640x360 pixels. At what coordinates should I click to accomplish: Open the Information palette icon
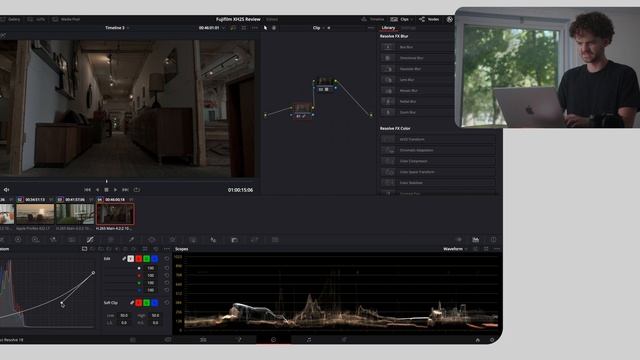493,240
